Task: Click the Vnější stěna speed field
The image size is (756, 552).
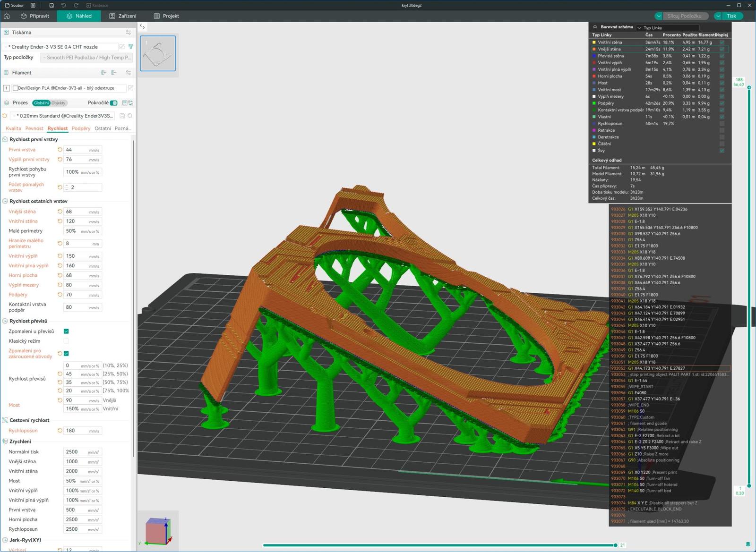Action: click(83, 212)
